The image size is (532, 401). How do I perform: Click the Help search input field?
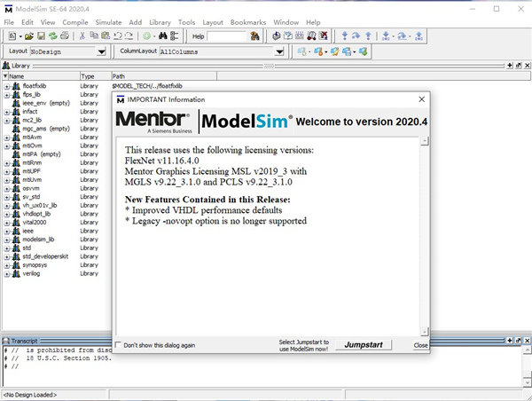click(227, 36)
